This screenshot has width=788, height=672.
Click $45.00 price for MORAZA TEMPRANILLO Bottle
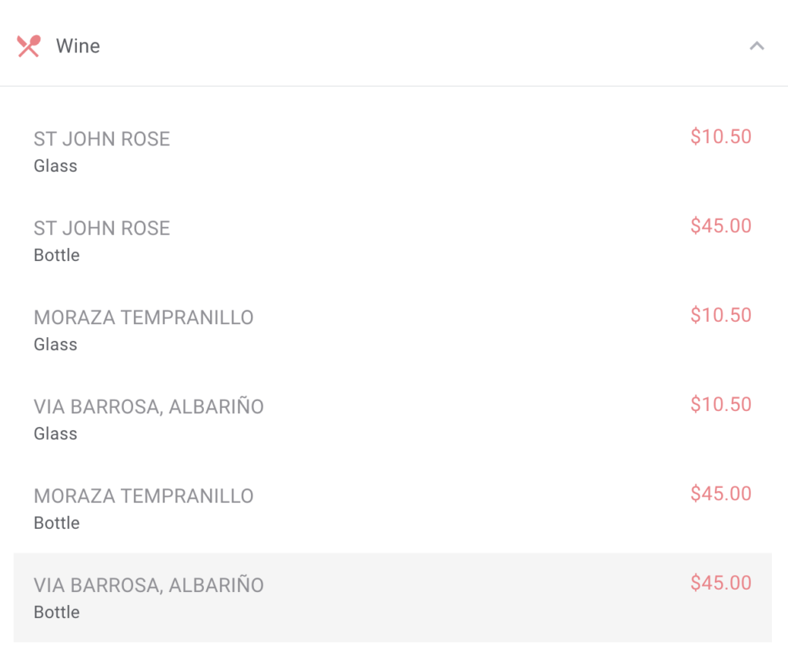pyautogui.click(x=720, y=493)
